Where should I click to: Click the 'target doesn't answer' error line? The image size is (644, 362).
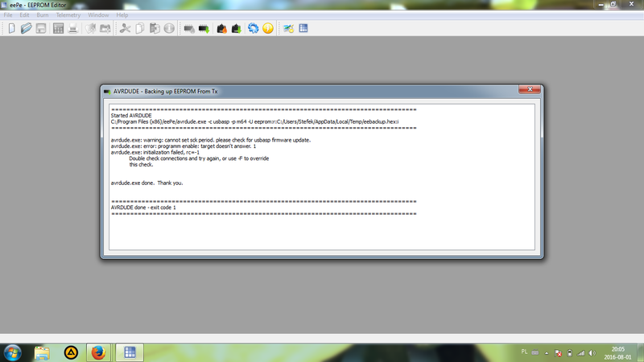pyautogui.click(x=184, y=146)
